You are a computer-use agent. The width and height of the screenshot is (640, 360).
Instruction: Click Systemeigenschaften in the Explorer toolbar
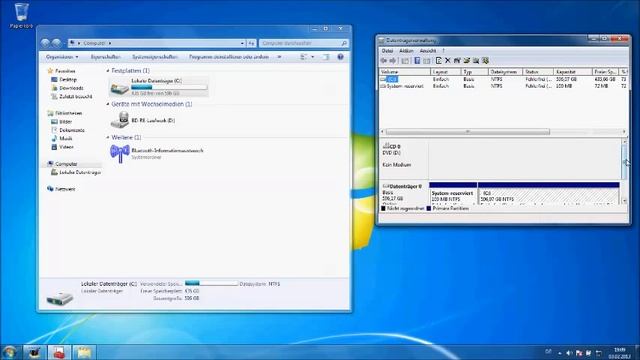tap(155, 57)
